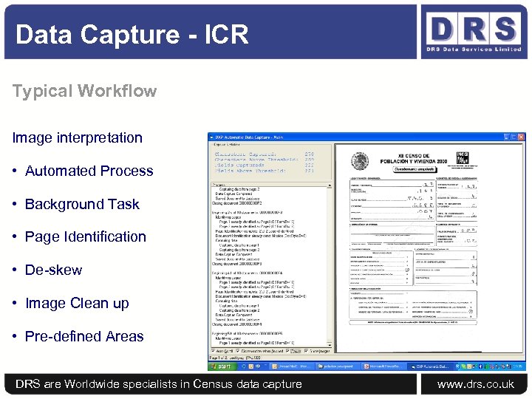Screen dimensions: 532x399
Task: Click the INEGI logo on census form
Action: coord(463,158)
